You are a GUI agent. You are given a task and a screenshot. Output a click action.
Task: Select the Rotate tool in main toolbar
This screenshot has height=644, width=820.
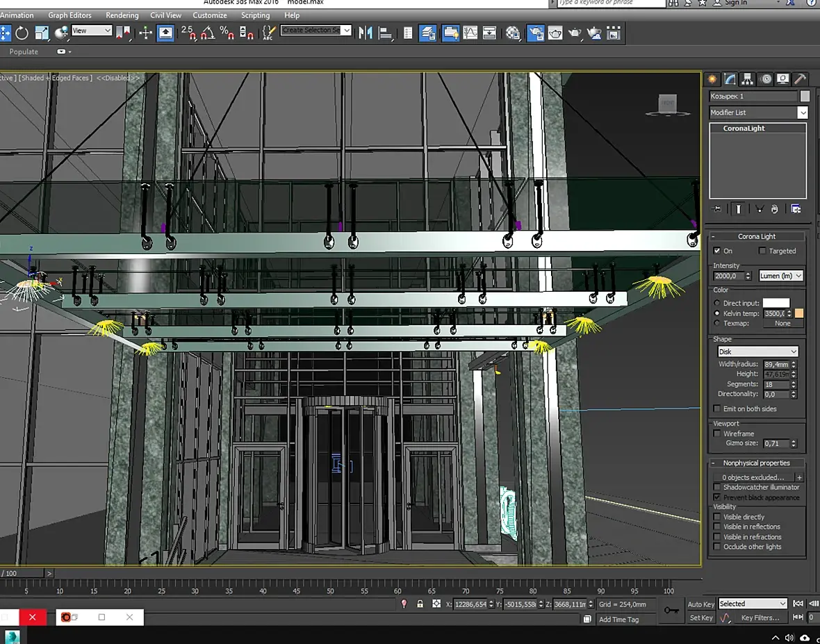coord(22,33)
